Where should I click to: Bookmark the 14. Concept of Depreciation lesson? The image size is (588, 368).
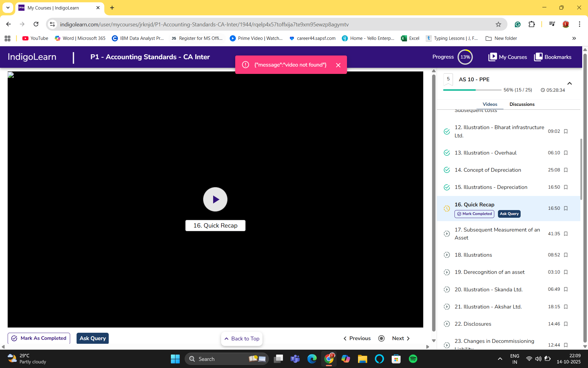[x=566, y=170]
